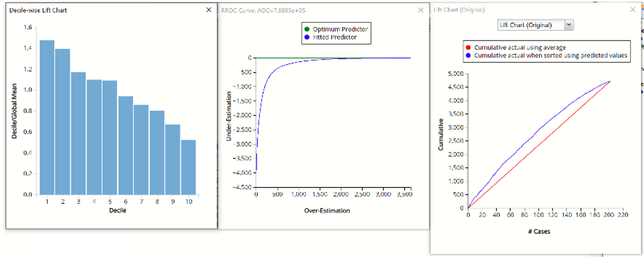The height and width of the screenshot is (258, 644).
Task: Click the Over-Estimation axis label
Action: (326, 211)
